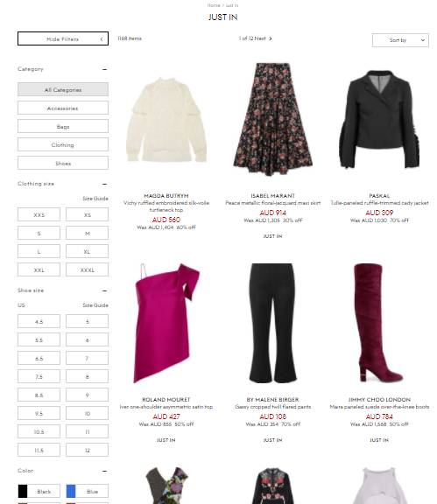The width and height of the screenshot is (437, 504).
Task: Click the Hide Filters button
Action: (x=63, y=38)
